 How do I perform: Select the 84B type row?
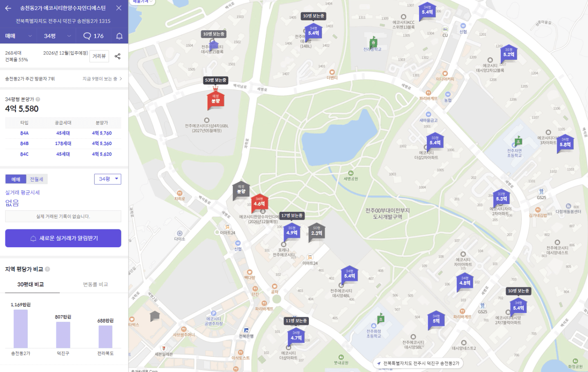(63, 143)
